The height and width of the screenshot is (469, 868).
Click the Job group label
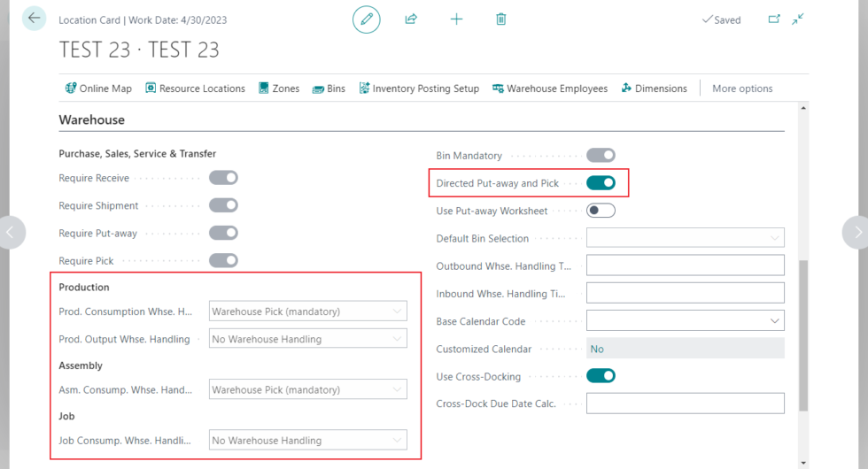[66, 416]
